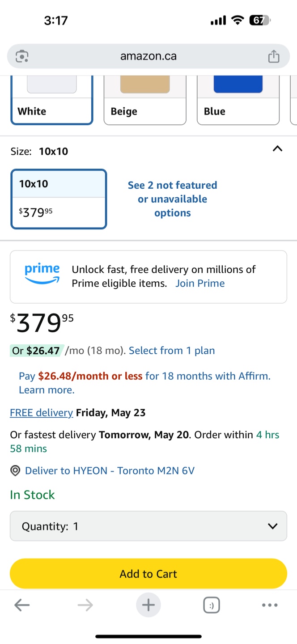Open the FREE delivery link
The width and height of the screenshot is (297, 644).
pyautogui.click(x=42, y=412)
